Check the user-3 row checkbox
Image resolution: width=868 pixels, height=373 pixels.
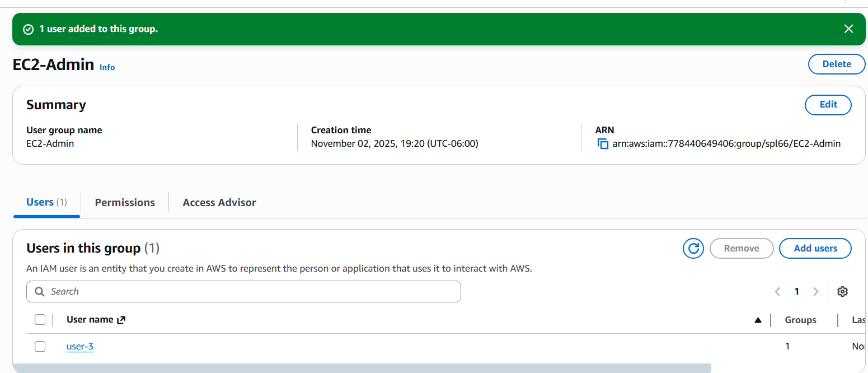pyautogui.click(x=40, y=346)
